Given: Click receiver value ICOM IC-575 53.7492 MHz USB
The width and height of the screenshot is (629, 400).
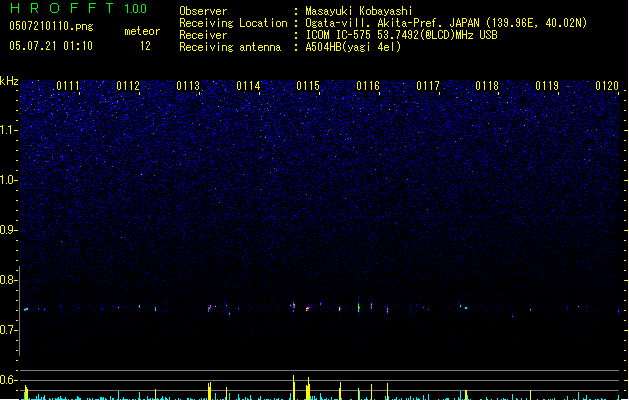Looking at the screenshot, I should pos(402,35).
